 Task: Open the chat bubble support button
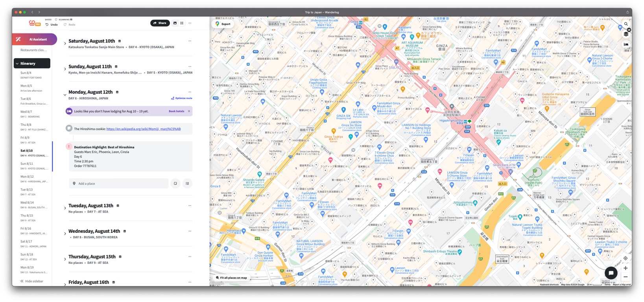(x=611, y=273)
